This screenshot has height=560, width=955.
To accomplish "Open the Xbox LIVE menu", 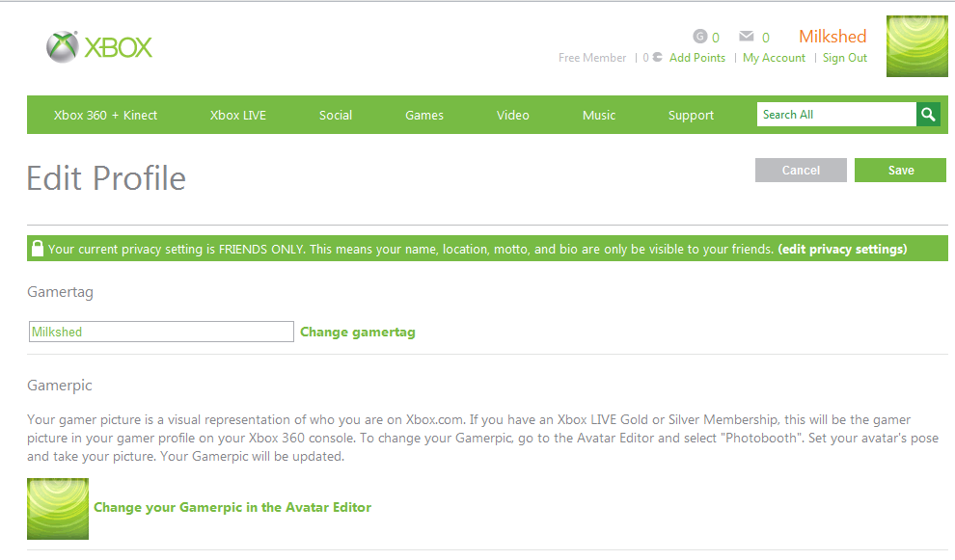I will 238,115.
